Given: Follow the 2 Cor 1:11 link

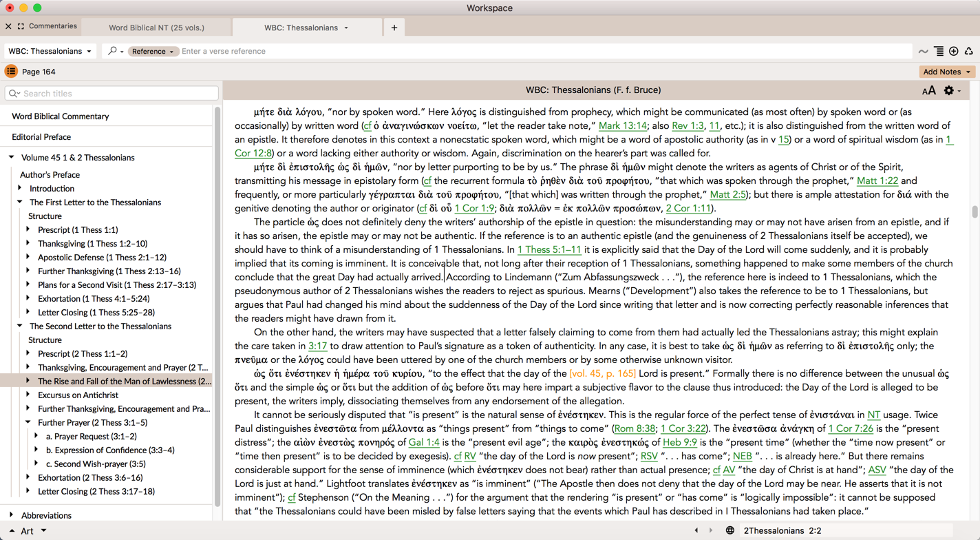Looking at the screenshot, I should point(690,209).
